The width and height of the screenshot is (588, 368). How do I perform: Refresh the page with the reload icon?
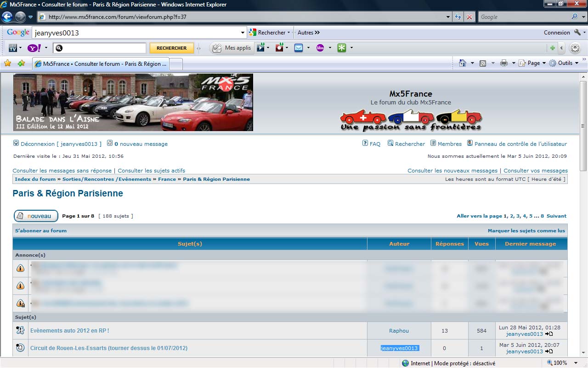click(458, 17)
